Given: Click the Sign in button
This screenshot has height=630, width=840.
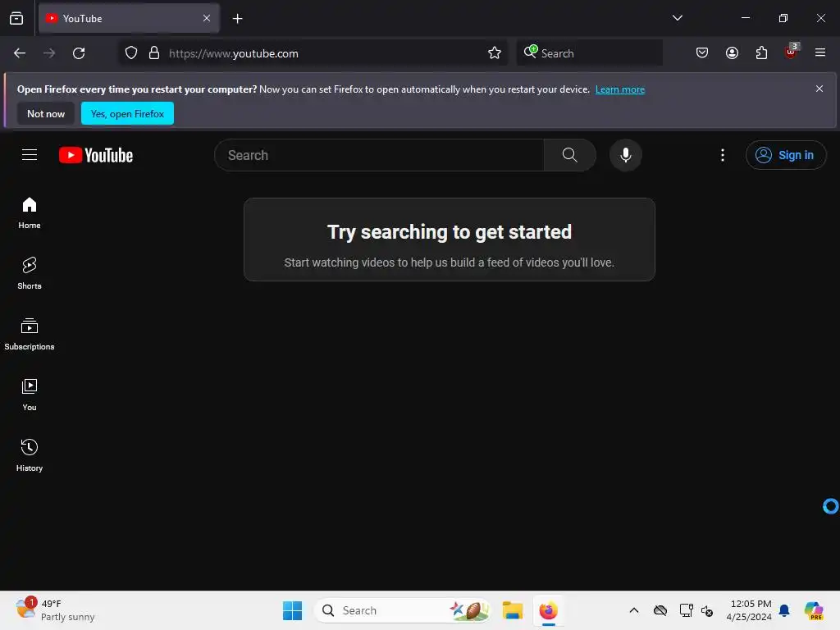Looking at the screenshot, I should click(x=785, y=155).
